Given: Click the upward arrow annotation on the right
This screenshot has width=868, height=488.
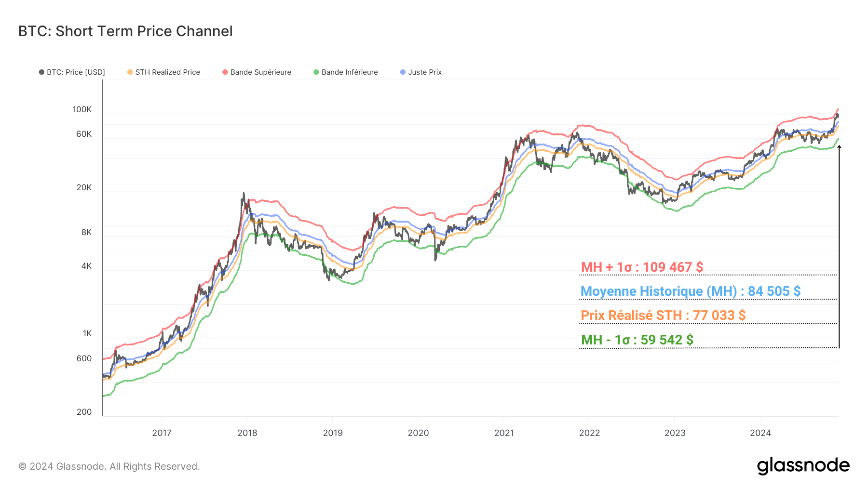Looking at the screenshot, I should [x=839, y=241].
